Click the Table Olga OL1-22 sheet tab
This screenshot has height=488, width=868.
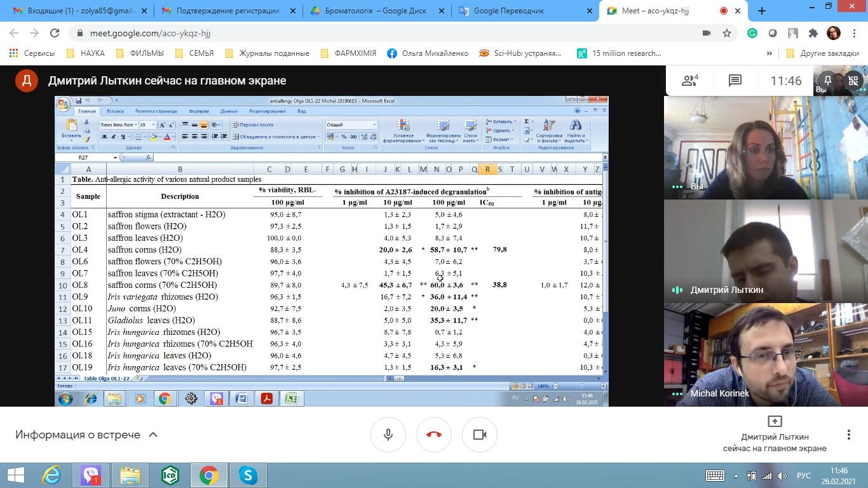pyautogui.click(x=106, y=379)
